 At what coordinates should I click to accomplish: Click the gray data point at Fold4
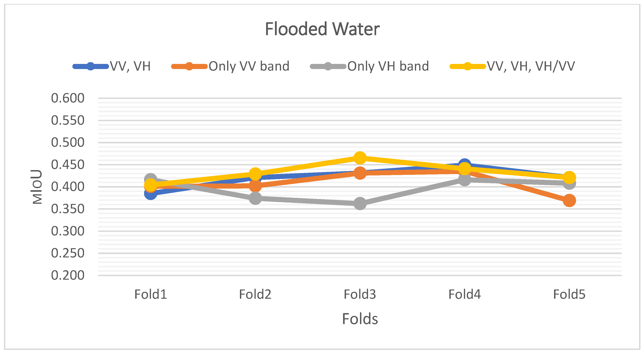(464, 180)
